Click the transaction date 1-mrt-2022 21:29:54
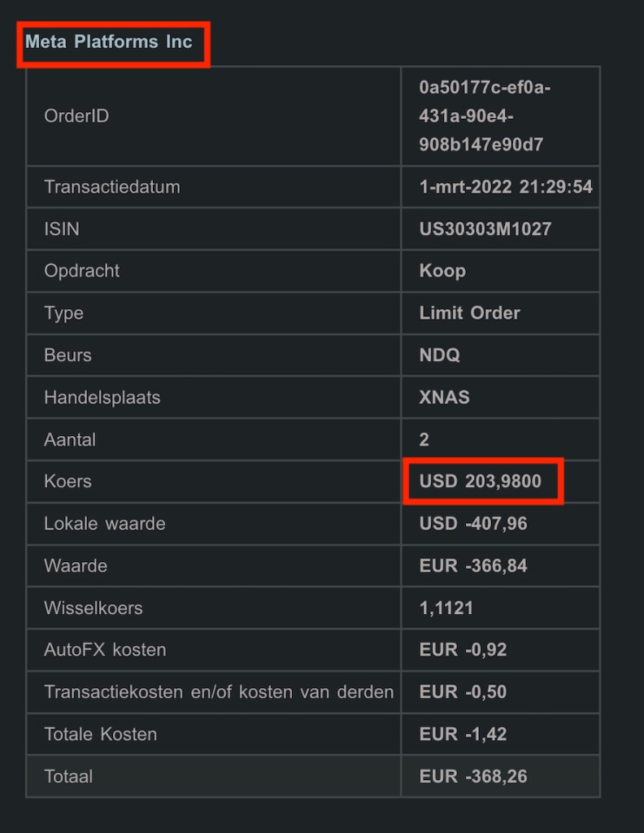Image resolution: width=644 pixels, height=833 pixels. (x=506, y=187)
